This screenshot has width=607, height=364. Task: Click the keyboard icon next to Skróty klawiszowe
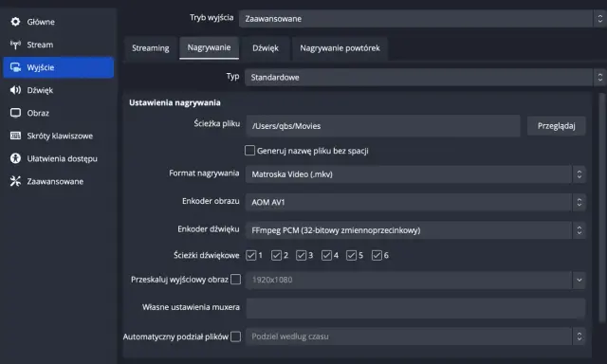click(15, 136)
